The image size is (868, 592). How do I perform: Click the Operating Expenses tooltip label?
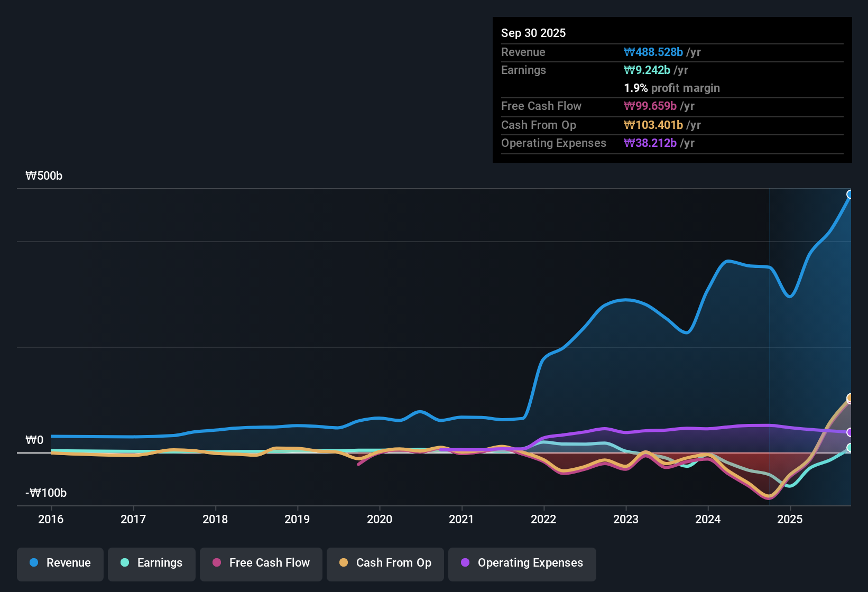click(554, 143)
